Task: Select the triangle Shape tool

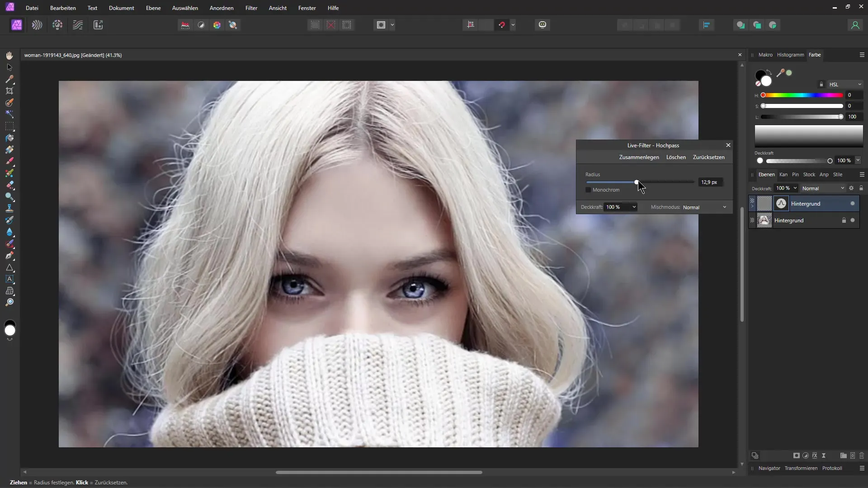Action: point(9,267)
